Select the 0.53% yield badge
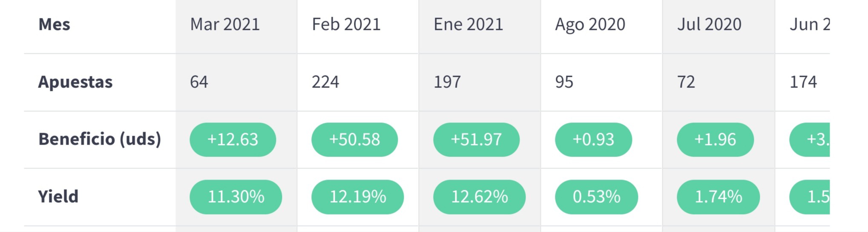868x232 pixels. pos(597,197)
